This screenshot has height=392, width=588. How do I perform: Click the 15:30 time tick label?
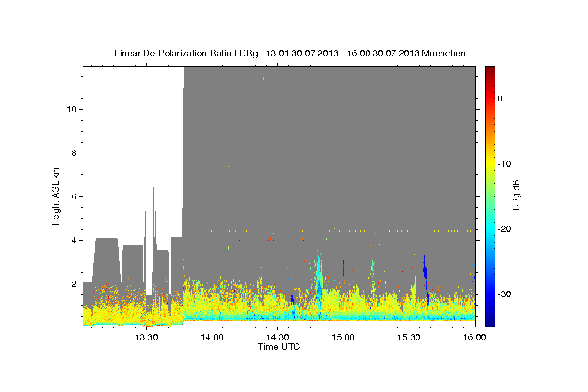click(x=409, y=337)
